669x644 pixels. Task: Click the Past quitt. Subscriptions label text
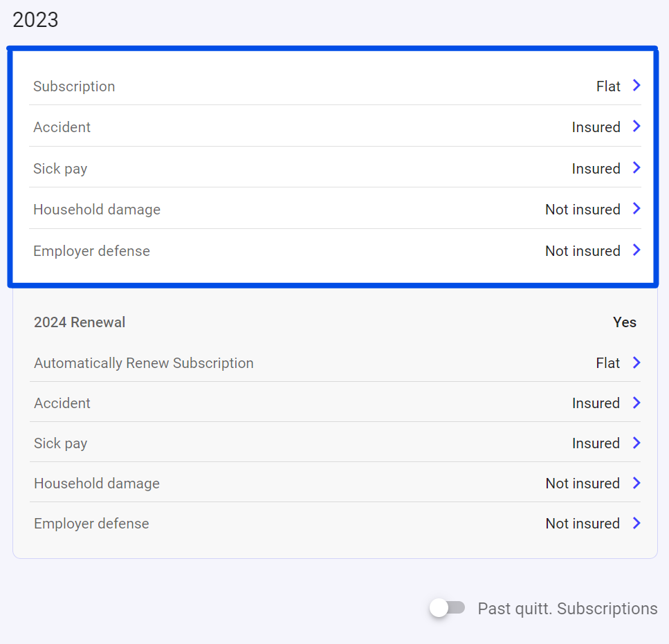(x=567, y=609)
